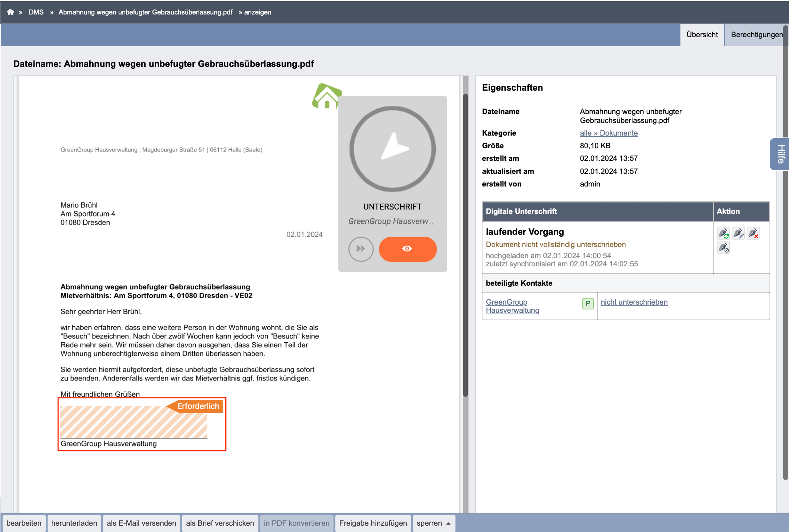
Task: Switch to the Berechtigungen tab
Action: [x=757, y=35]
